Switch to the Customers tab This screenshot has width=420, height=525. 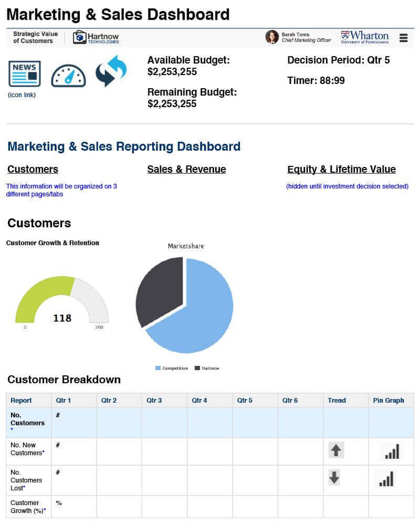33,169
